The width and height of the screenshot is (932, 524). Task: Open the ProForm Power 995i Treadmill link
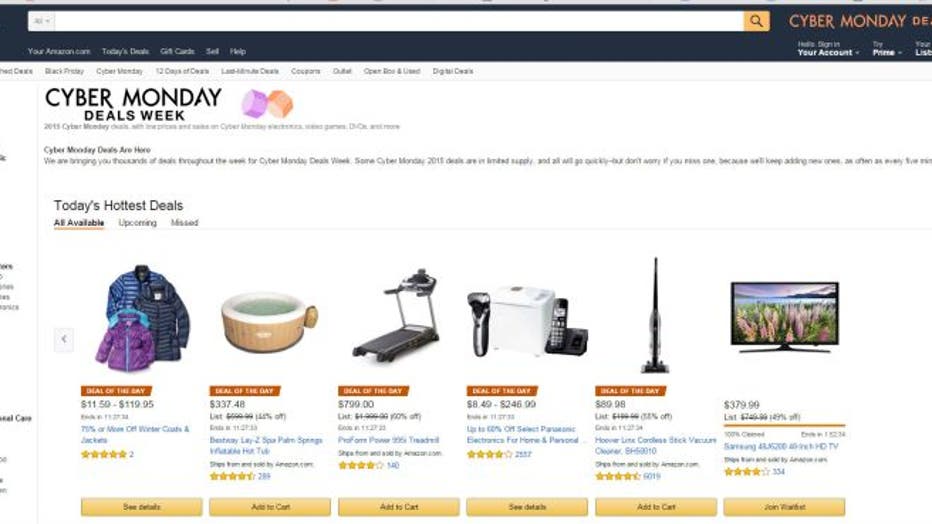[388, 440]
